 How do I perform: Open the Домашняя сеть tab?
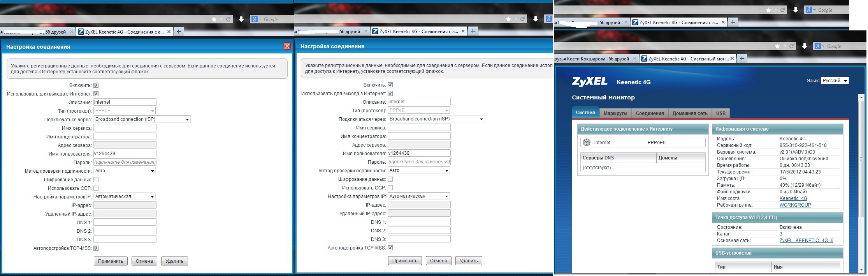[x=690, y=113]
